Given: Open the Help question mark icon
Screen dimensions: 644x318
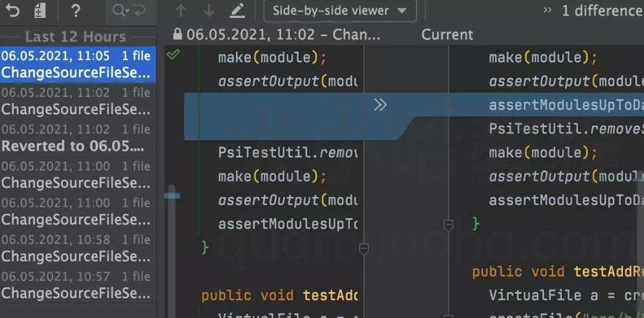Looking at the screenshot, I should tap(75, 10).
